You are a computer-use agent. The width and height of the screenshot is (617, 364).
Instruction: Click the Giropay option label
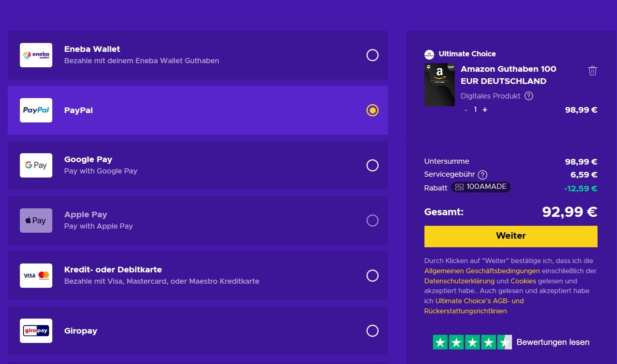click(81, 331)
